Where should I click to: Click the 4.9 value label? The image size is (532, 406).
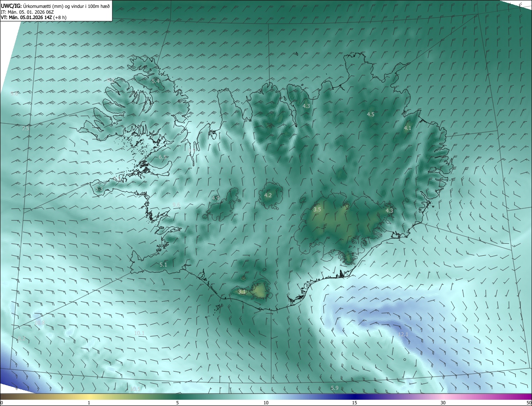215,198
